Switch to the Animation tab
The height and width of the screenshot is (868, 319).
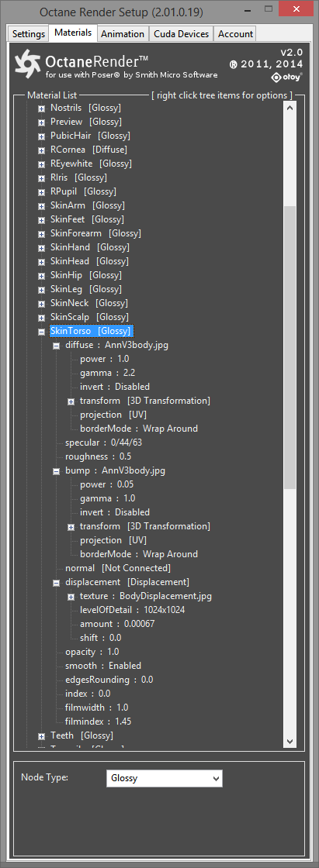coord(123,34)
